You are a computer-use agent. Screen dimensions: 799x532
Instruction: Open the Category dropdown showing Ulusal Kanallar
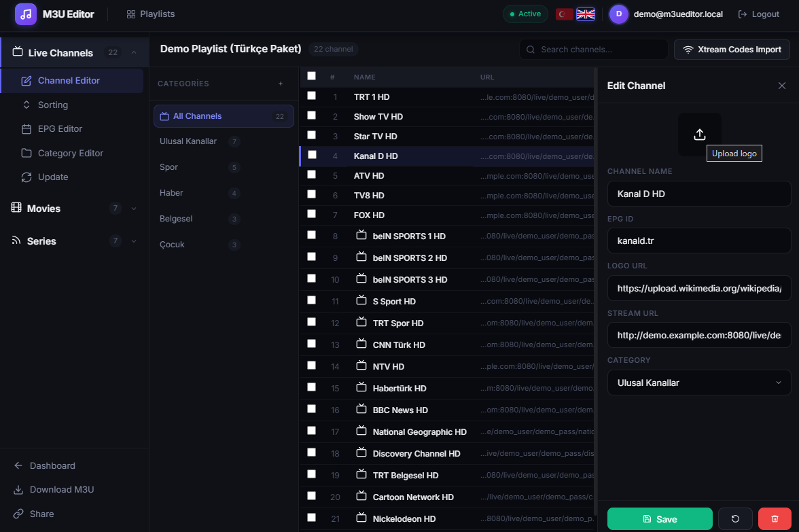tap(699, 383)
